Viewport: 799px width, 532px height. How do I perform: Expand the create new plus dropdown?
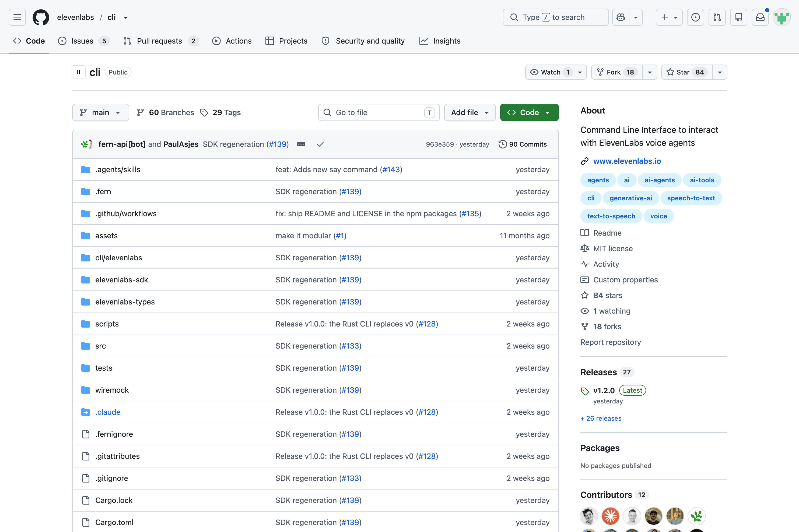669,17
